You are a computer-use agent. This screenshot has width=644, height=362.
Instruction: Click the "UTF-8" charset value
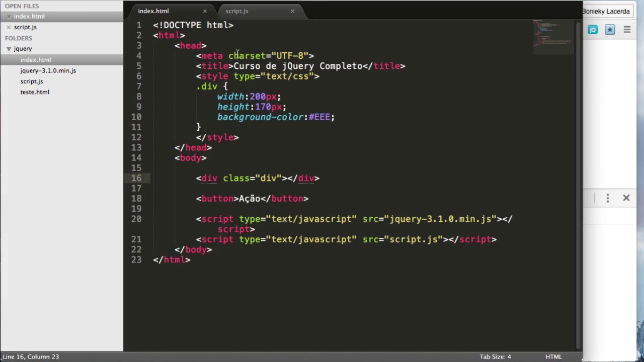click(x=290, y=56)
